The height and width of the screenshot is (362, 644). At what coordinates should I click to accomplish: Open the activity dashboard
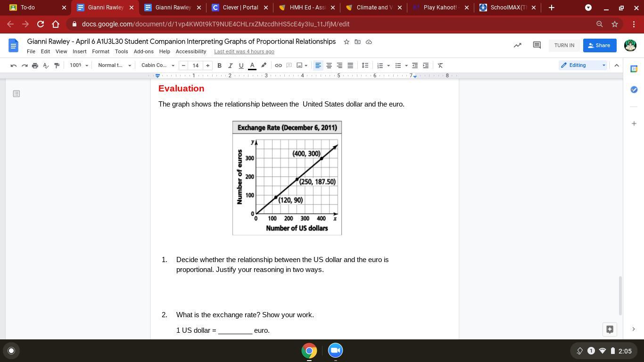(x=518, y=45)
